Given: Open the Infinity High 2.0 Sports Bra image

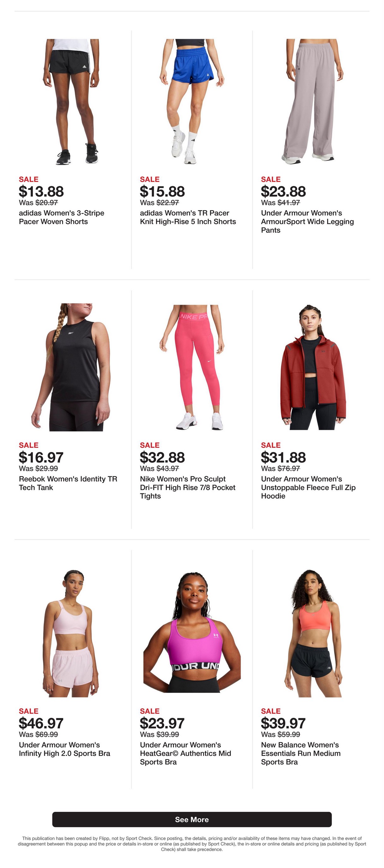Looking at the screenshot, I should [x=71, y=633].
